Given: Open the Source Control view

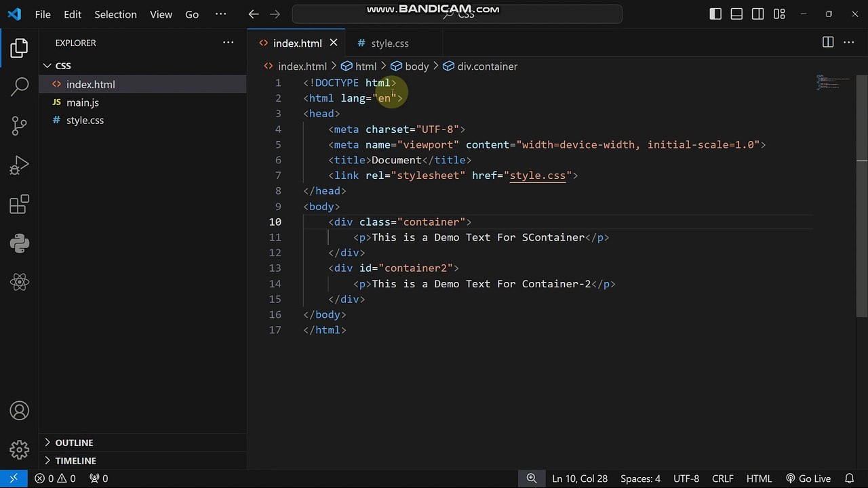Looking at the screenshot, I should [x=20, y=125].
